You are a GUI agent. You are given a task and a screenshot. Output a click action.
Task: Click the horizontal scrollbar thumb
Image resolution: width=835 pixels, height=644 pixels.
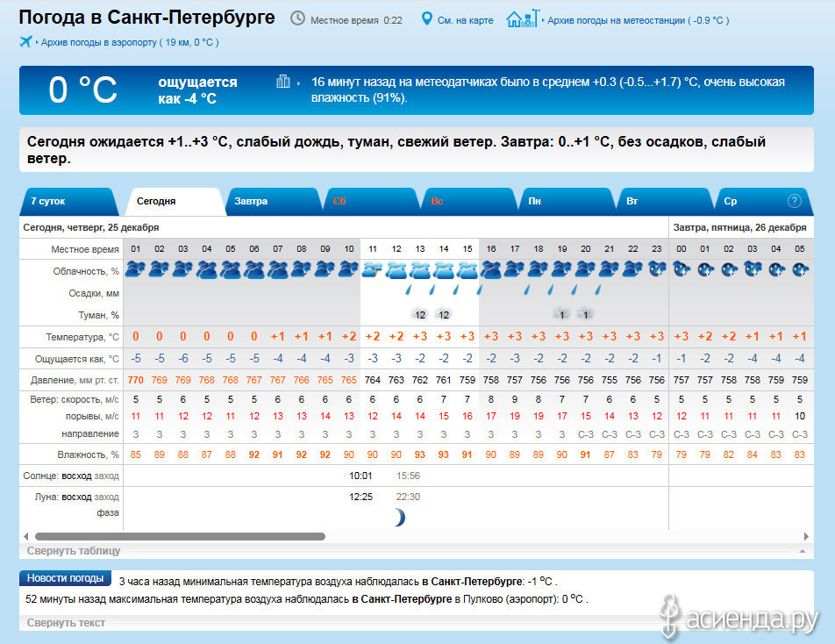[180, 536]
